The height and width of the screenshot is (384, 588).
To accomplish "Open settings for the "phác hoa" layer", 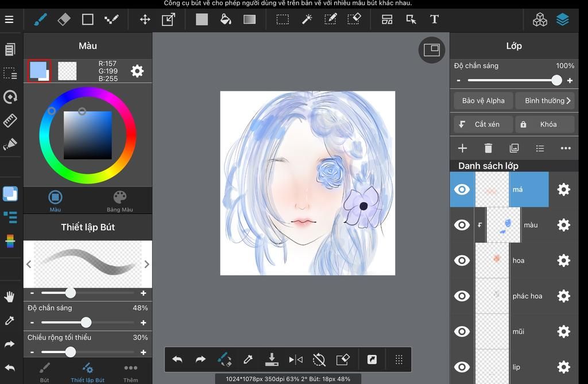I will click(x=564, y=296).
